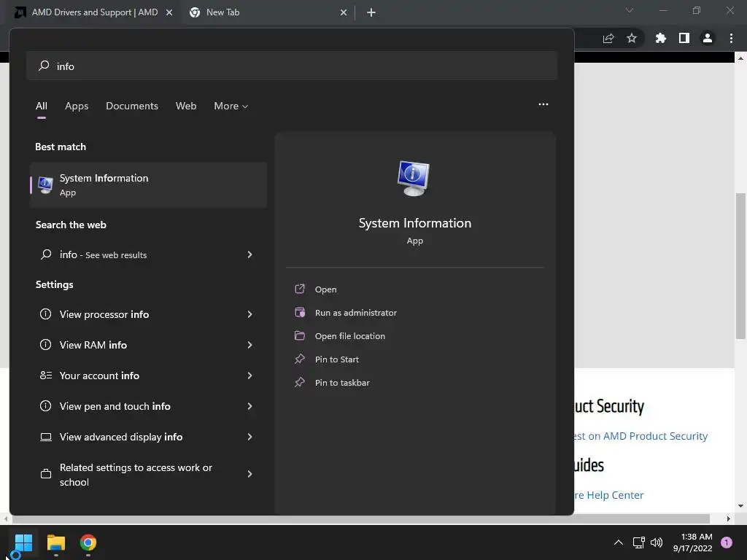Open Chrome three-dot menu
747x560 pixels.
(731, 38)
